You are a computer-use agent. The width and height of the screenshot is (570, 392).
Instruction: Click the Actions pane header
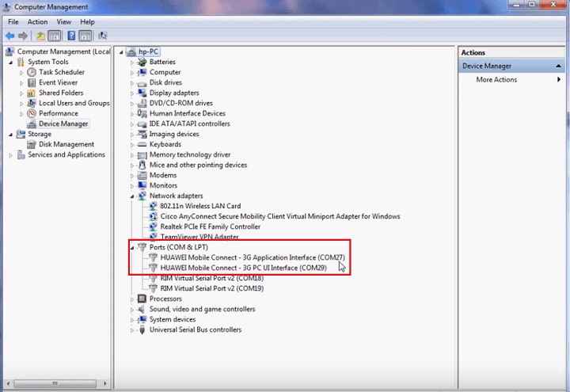point(511,53)
